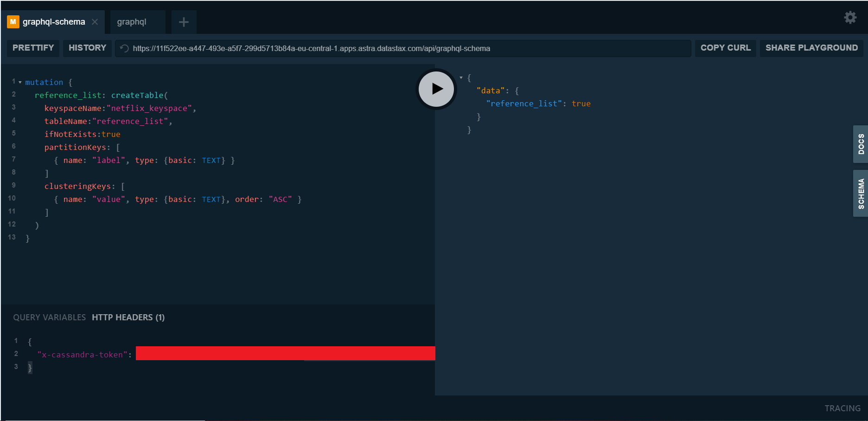Click the plus icon to create a new tab
This screenshot has width=868, height=421.
pyautogui.click(x=183, y=21)
